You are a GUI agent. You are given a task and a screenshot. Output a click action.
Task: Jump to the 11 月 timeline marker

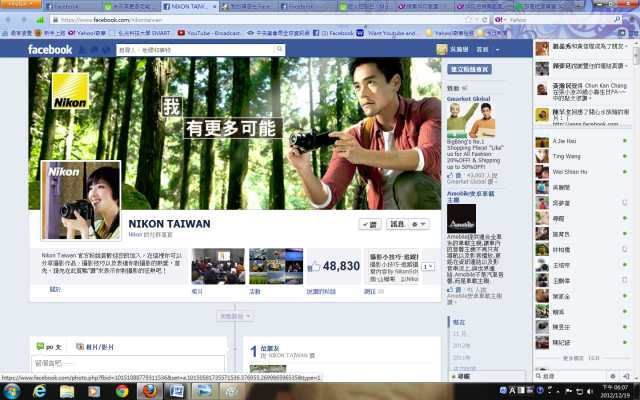(x=459, y=334)
